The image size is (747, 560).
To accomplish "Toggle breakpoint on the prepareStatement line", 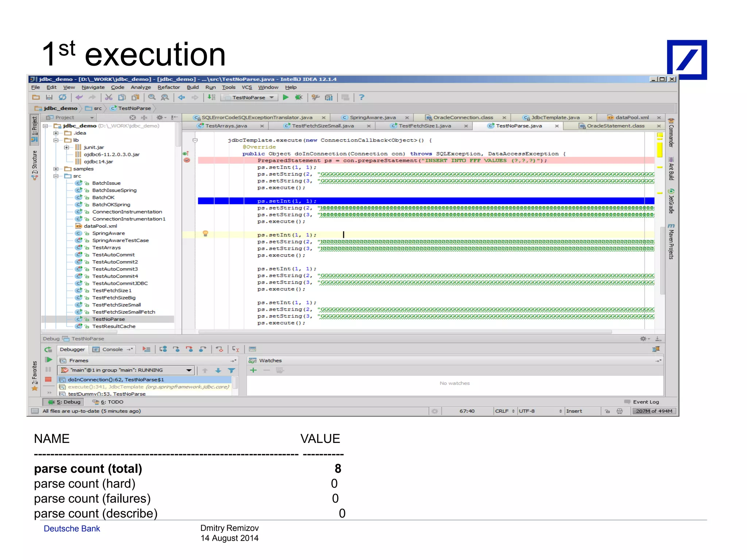I will coord(187,160).
